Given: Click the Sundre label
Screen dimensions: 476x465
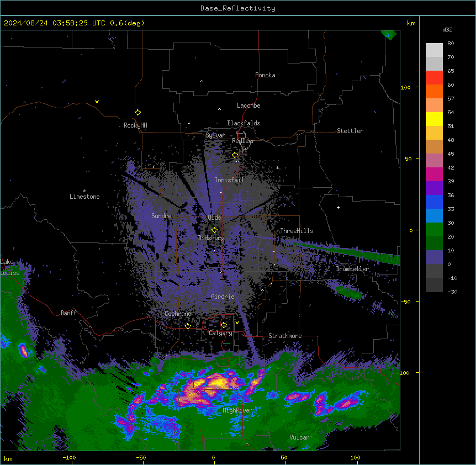Looking at the screenshot, I should pos(161,216).
